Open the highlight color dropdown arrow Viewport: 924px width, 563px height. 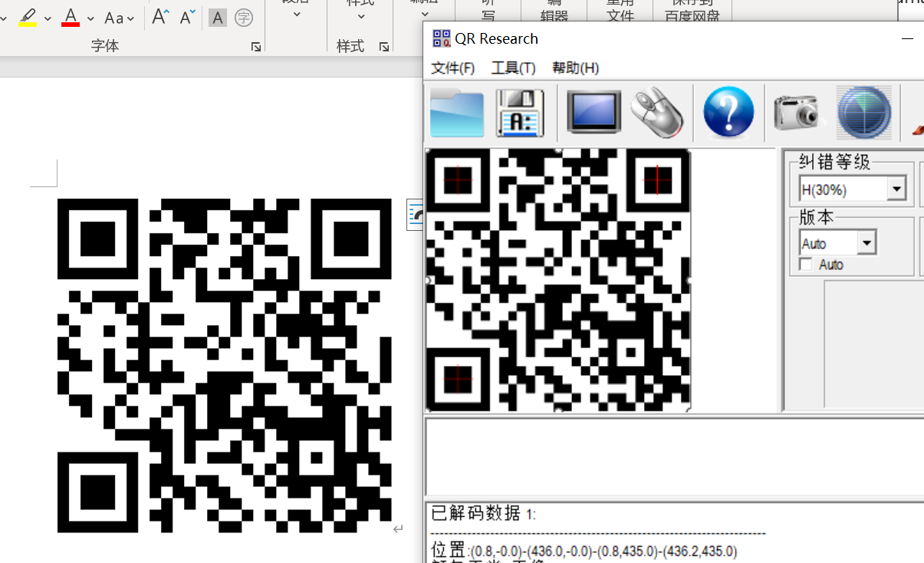48,18
